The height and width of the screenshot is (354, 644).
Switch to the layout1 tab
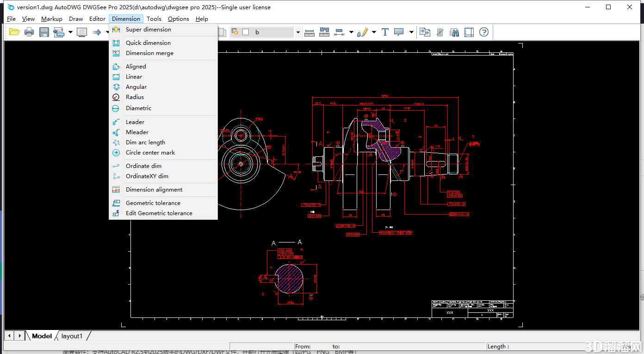coord(72,336)
